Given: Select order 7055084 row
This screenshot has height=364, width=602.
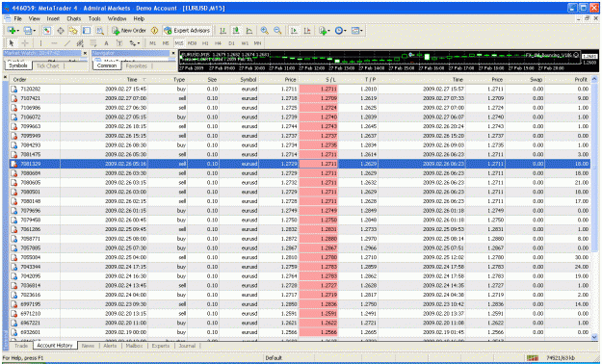Looking at the screenshot, I should 300,257.
